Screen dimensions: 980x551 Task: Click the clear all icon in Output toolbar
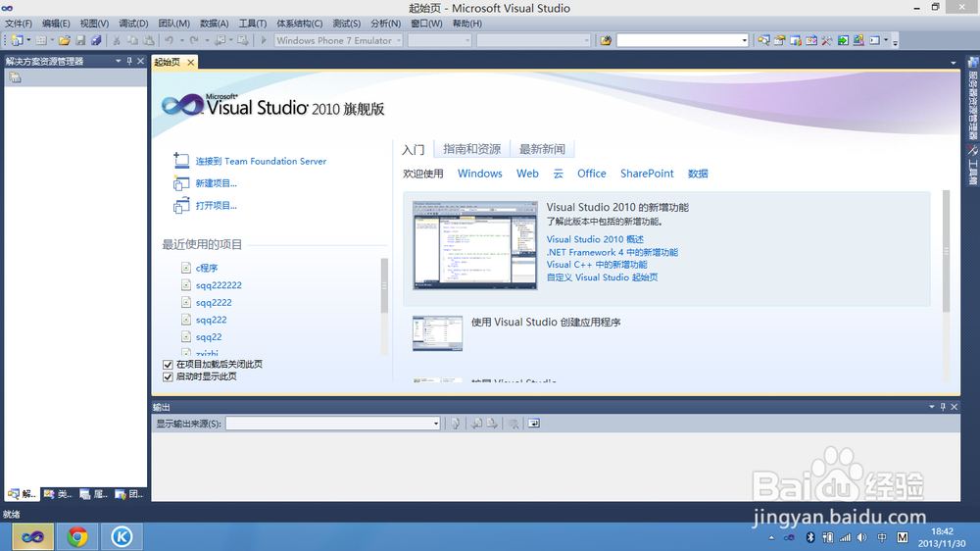[x=514, y=424]
